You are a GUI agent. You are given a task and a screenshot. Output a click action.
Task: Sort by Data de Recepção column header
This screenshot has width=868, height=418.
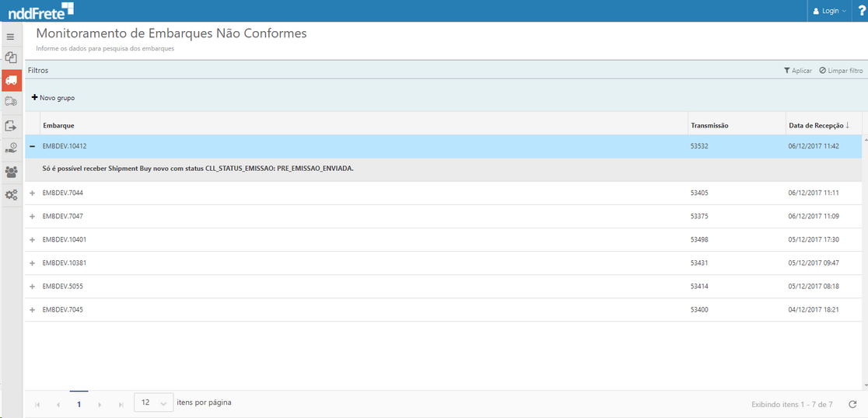pyautogui.click(x=818, y=125)
